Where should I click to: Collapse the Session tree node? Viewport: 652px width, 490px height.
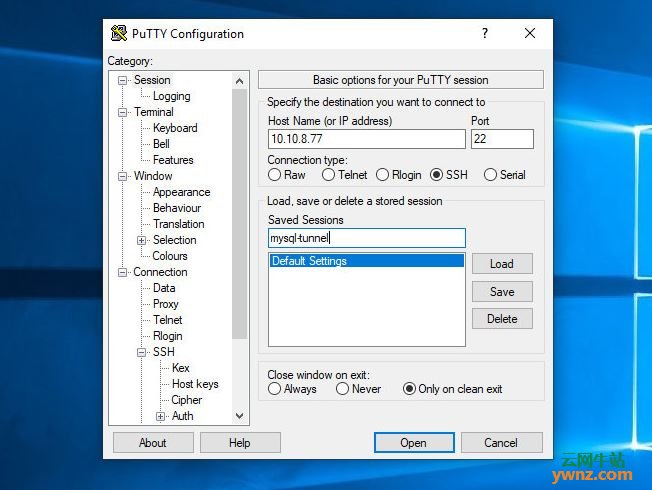122,80
